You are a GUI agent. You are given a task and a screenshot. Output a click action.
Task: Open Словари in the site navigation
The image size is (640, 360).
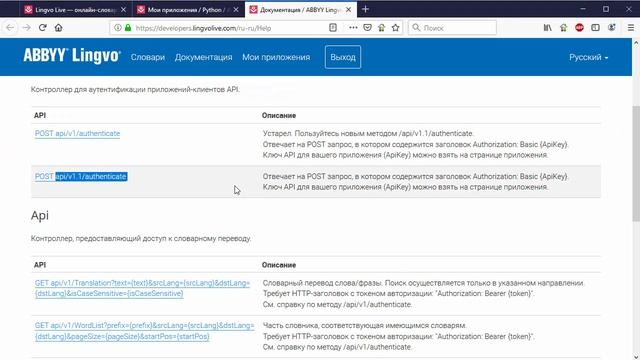point(148,57)
